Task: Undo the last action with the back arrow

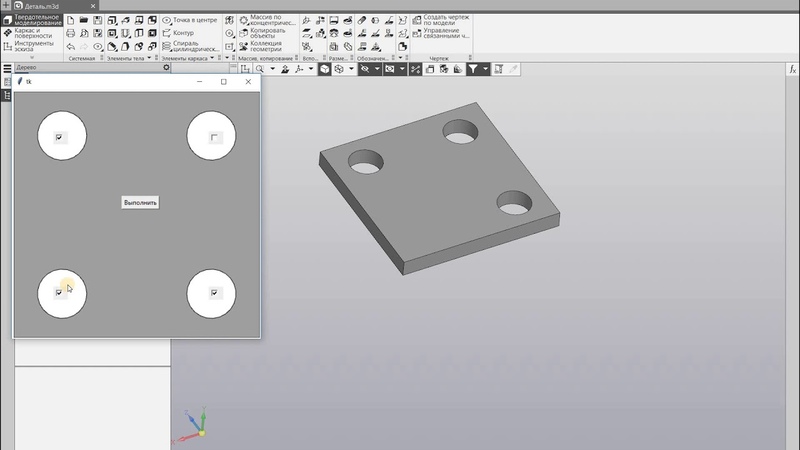Action: click(x=70, y=46)
